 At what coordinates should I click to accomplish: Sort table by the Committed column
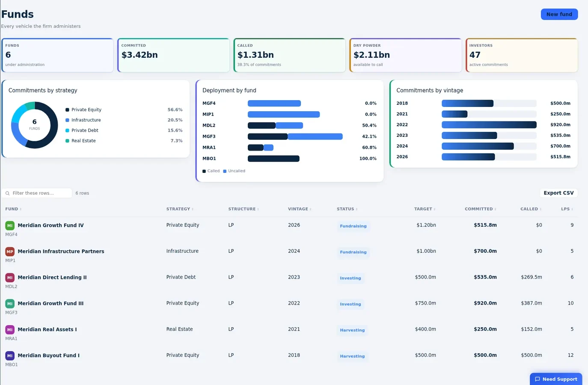click(481, 209)
